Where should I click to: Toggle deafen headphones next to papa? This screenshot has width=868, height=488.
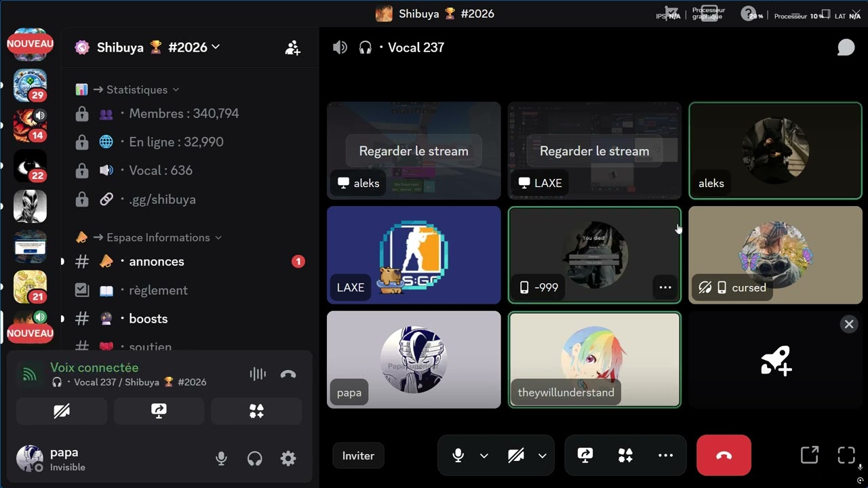click(255, 459)
